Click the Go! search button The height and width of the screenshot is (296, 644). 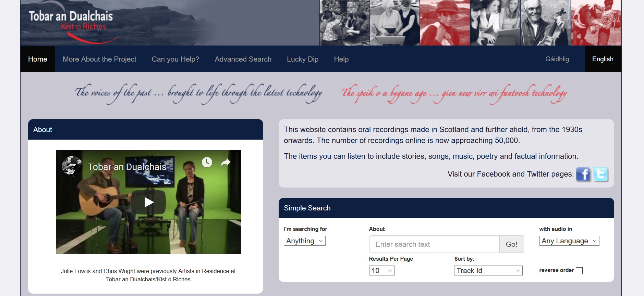coord(512,244)
